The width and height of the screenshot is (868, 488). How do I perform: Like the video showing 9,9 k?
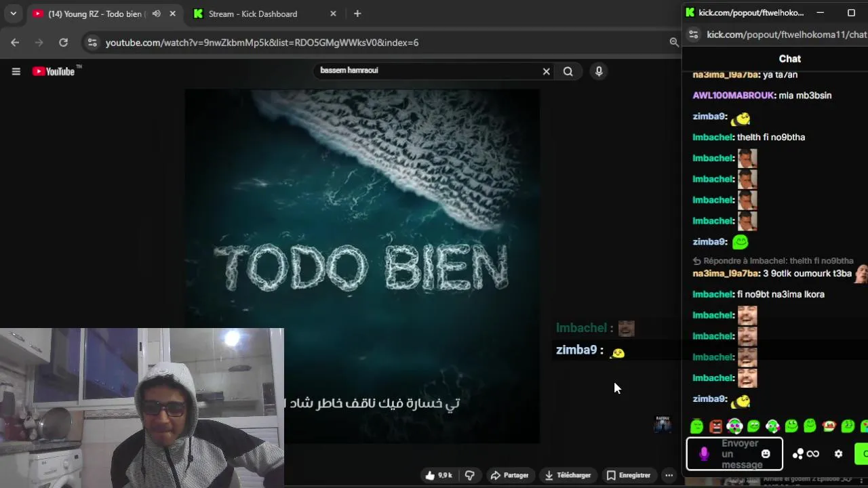[x=439, y=475]
